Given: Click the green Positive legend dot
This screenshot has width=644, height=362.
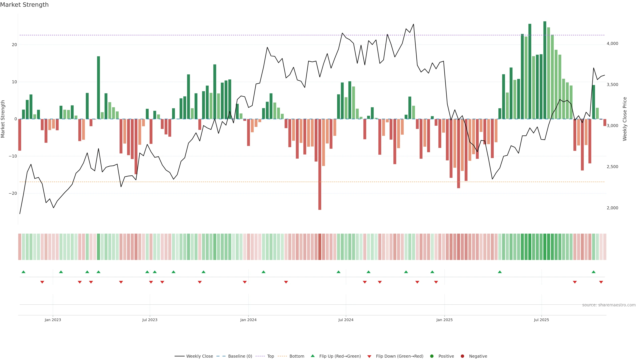Looking at the screenshot, I should tap(432, 356).
